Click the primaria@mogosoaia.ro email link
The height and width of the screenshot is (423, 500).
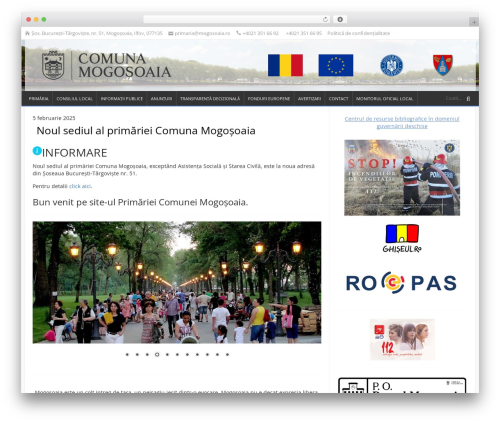[x=202, y=33]
